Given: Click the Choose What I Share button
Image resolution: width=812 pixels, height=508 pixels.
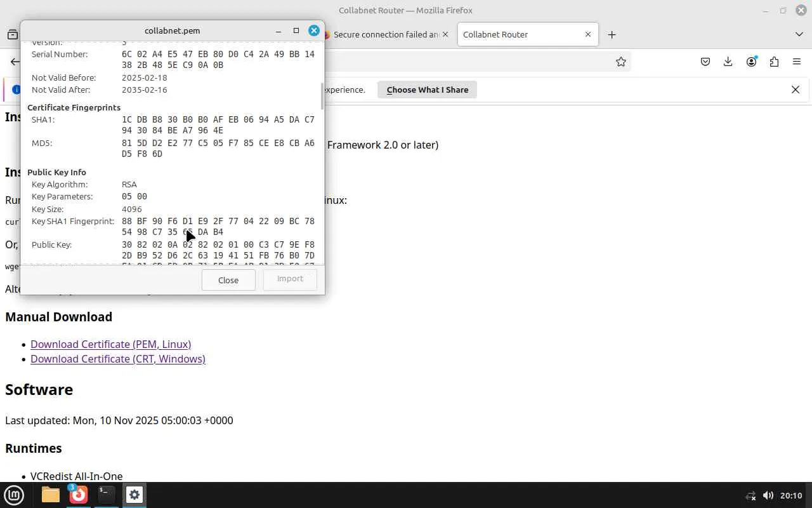Looking at the screenshot, I should click(428, 90).
